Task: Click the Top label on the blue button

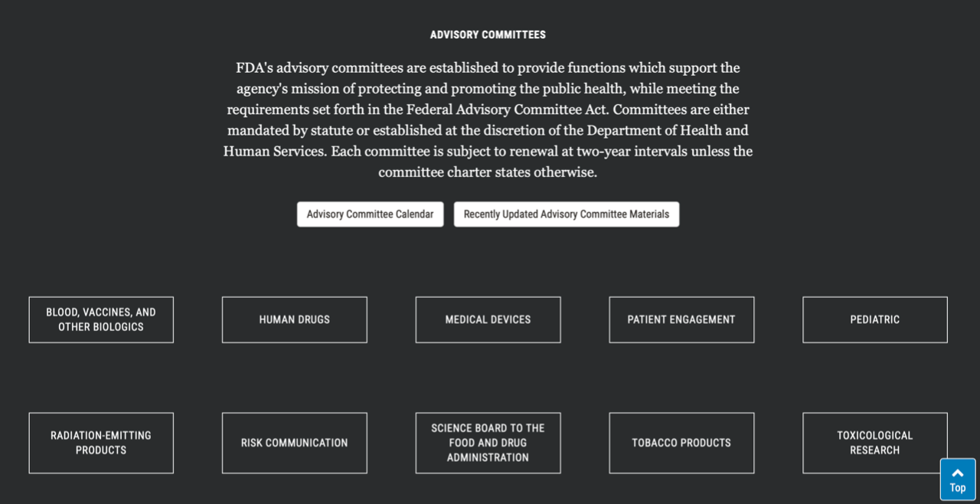Action: coord(957,488)
